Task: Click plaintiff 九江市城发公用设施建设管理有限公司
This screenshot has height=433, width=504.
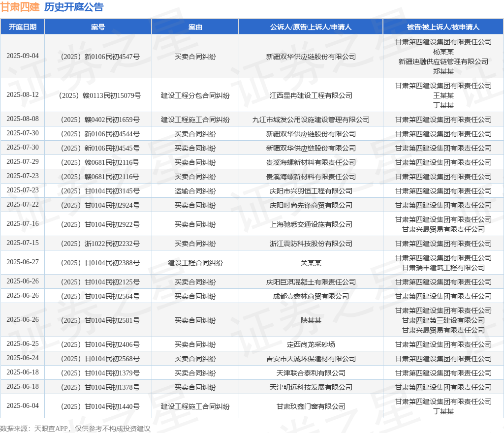Action: [311, 120]
